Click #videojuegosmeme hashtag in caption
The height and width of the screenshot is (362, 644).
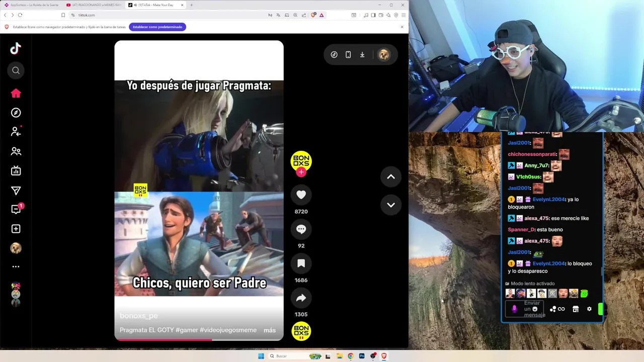click(228, 330)
